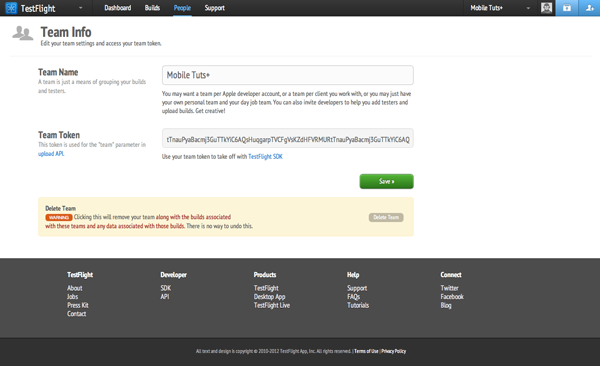Open the Facebook footer link
600x366 pixels.
[452, 296]
